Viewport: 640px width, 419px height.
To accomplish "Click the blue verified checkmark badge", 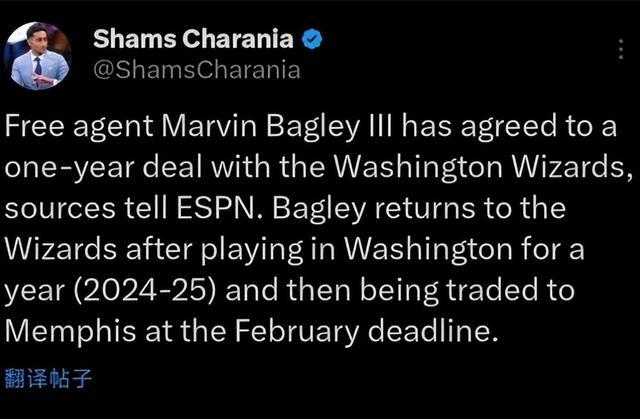I will (312, 39).
